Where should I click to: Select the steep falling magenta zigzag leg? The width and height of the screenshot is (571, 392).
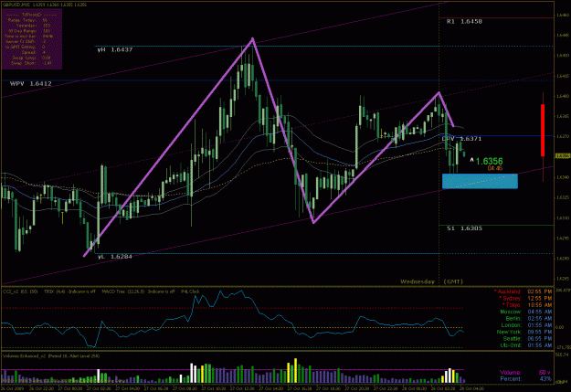click(x=283, y=131)
